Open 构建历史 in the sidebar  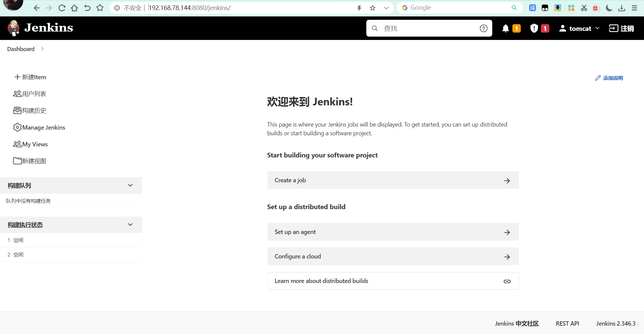tap(30, 111)
